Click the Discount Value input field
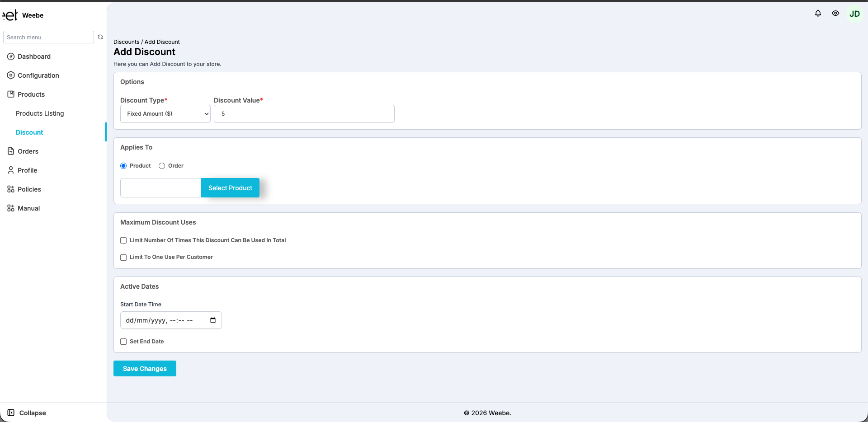This screenshot has width=868, height=422. point(303,113)
